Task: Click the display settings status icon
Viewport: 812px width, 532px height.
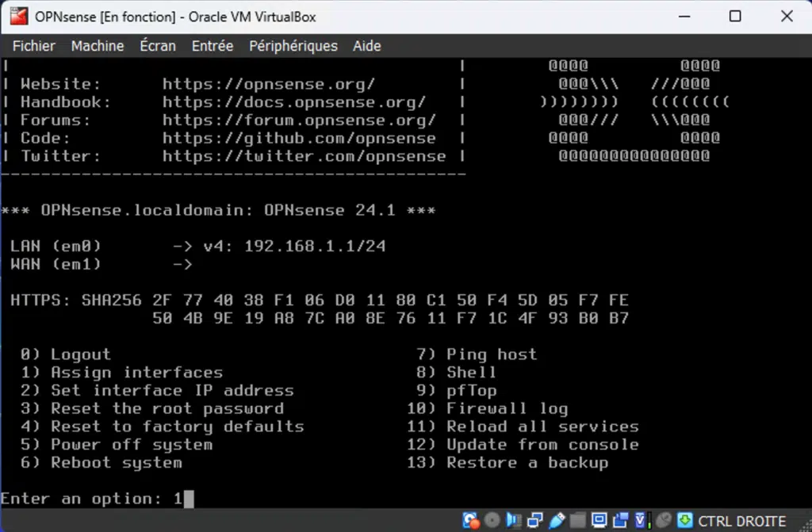Action: 599,520
